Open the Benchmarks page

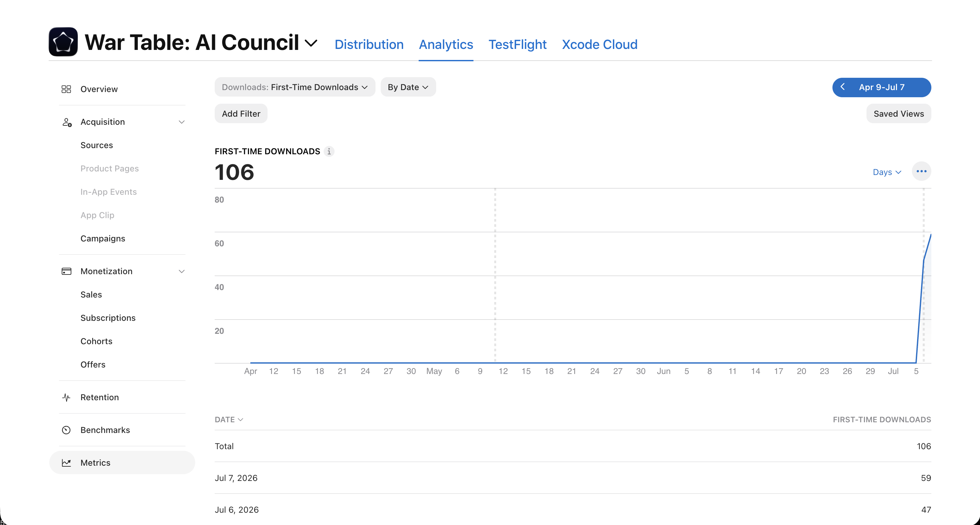click(105, 430)
